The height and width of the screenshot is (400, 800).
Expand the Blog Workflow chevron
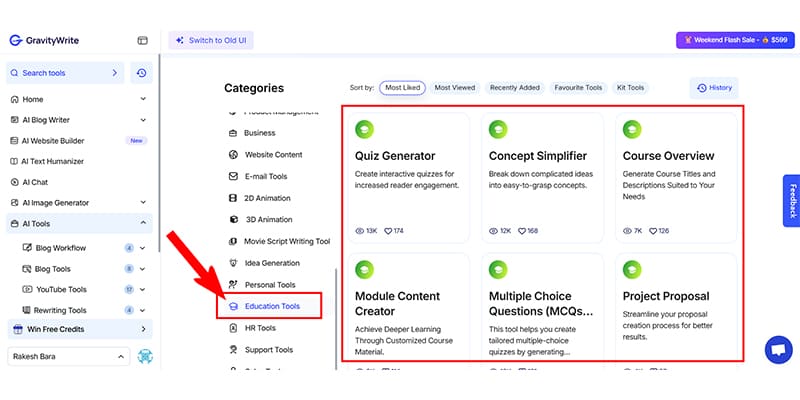click(x=142, y=248)
